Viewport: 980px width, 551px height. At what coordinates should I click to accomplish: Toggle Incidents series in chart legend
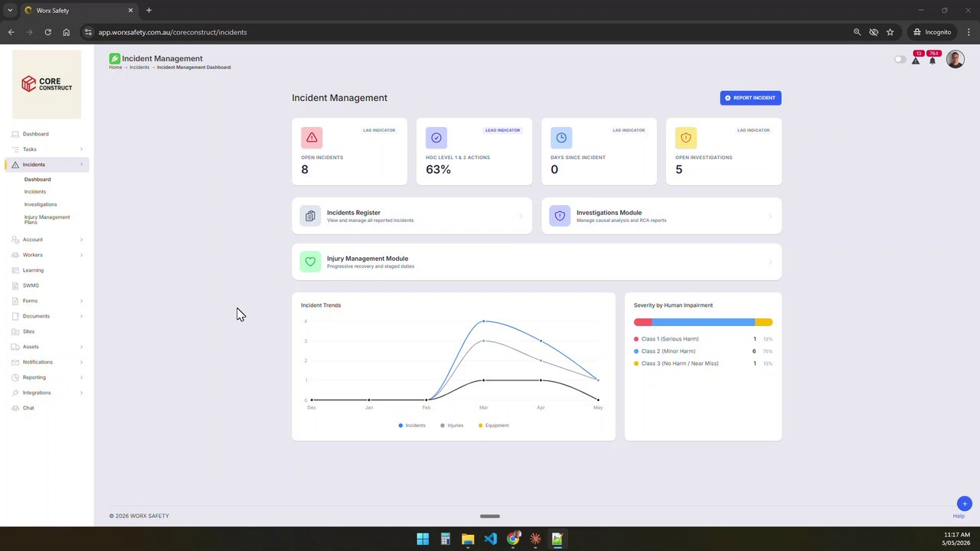(412, 425)
